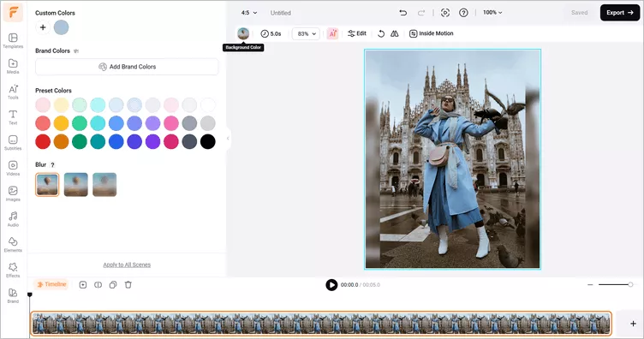Add scene icon in timeline toolbar
The width and height of the screenshot is (644, 339).
(83, 285)
